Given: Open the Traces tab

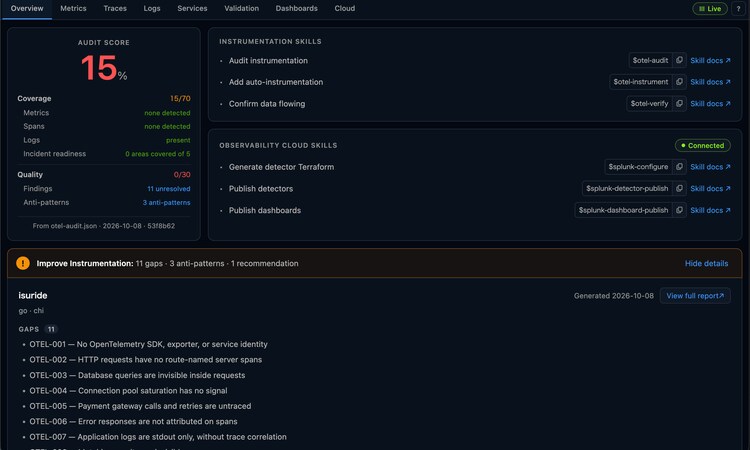Looking at the screenshot, I should (115, 9).
